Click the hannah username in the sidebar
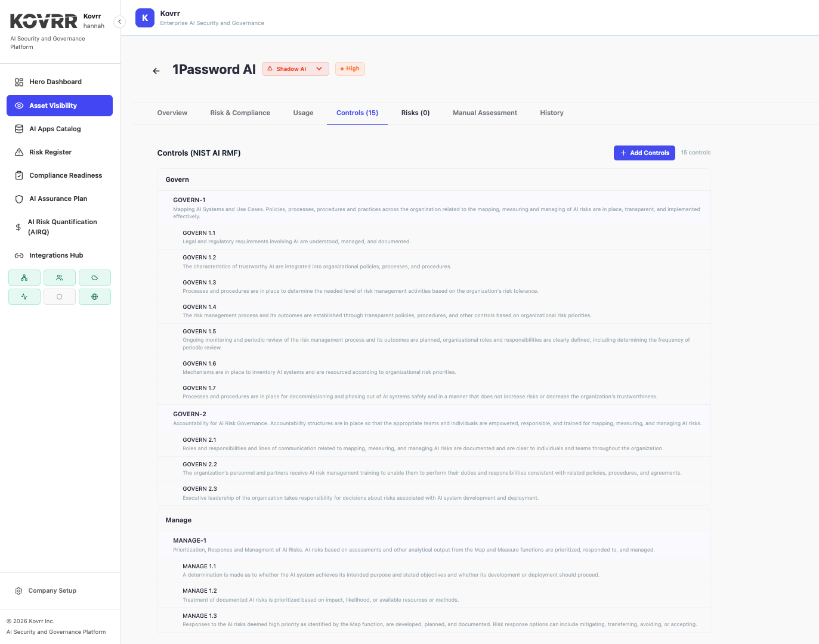The height and width of the screenshot is (644, 819). coord(94,26)
